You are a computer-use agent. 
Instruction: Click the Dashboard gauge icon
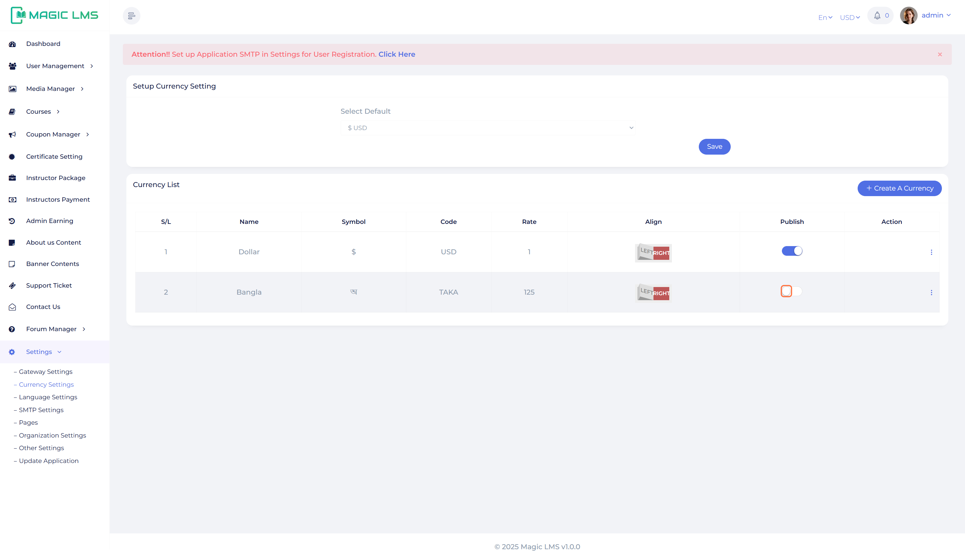[12, 44]
